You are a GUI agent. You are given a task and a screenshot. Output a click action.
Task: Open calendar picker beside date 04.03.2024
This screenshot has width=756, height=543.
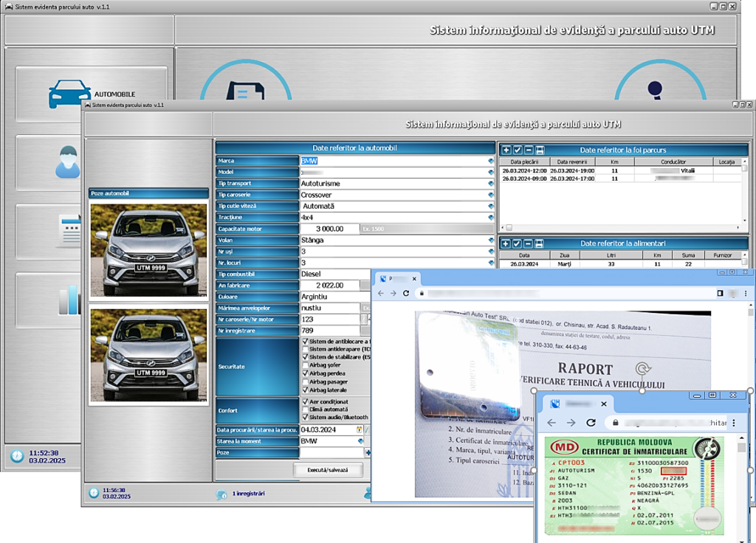[x=360, y=429]
